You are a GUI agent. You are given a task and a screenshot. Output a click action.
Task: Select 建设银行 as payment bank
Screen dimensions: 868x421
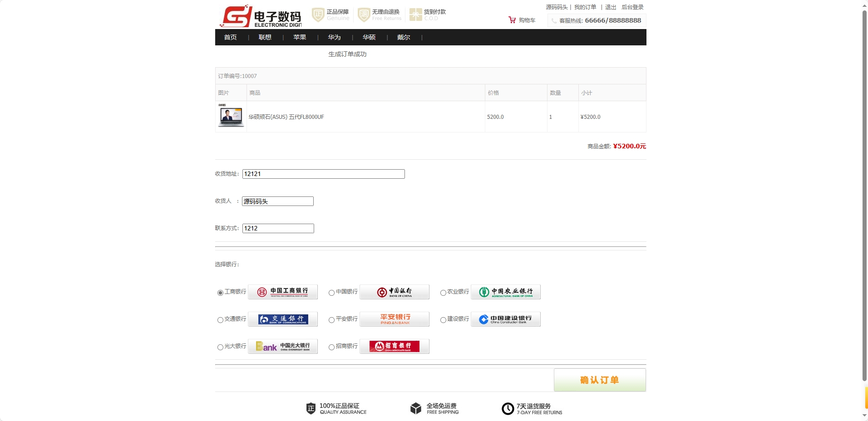443,320
